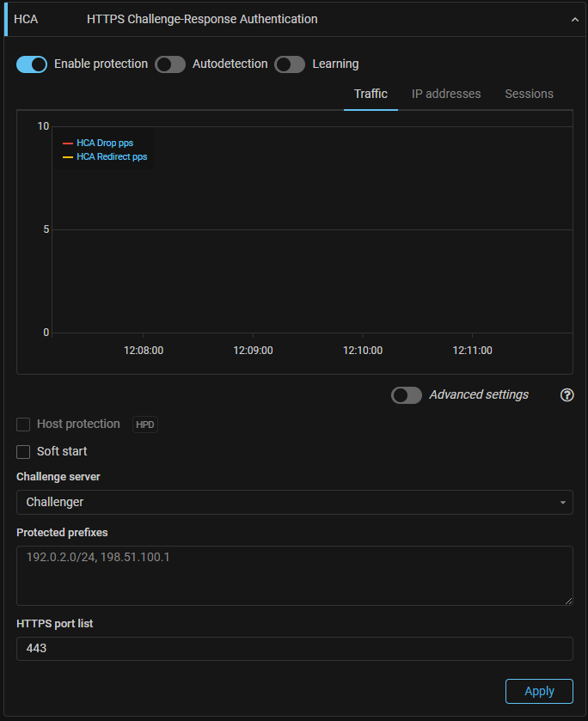The image size is (588, 721).
Task: Open the Sessions tab
Action: click(x=529, y=94)
